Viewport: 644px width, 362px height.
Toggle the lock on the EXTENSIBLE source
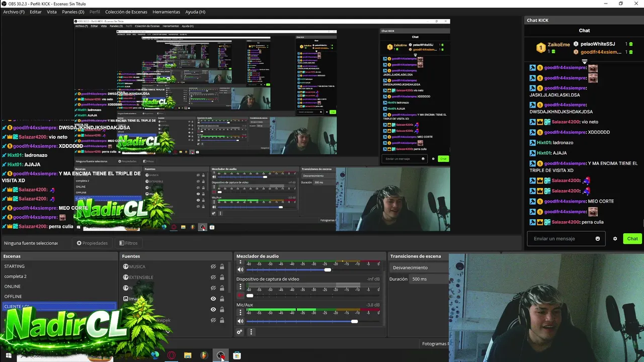[222, 277]
